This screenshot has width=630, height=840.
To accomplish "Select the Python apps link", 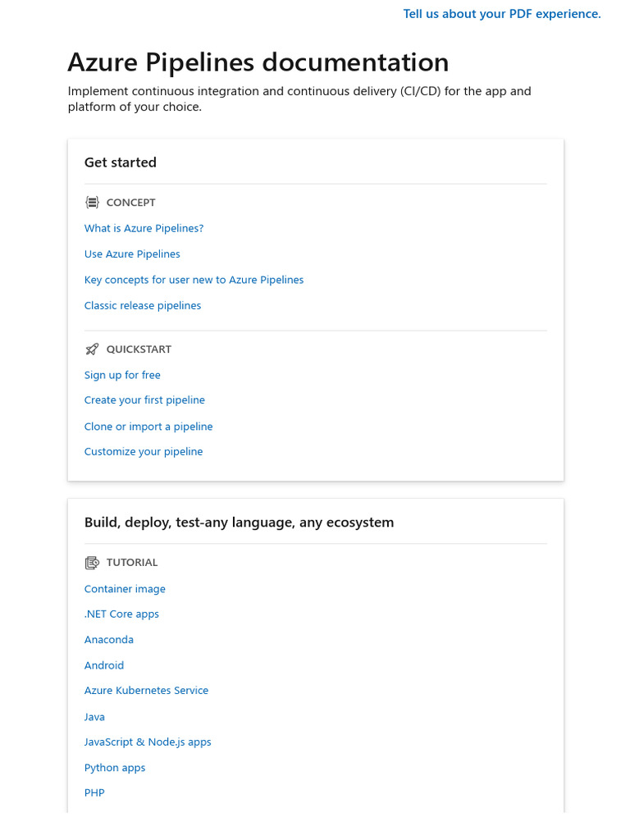I will point(115,768).
